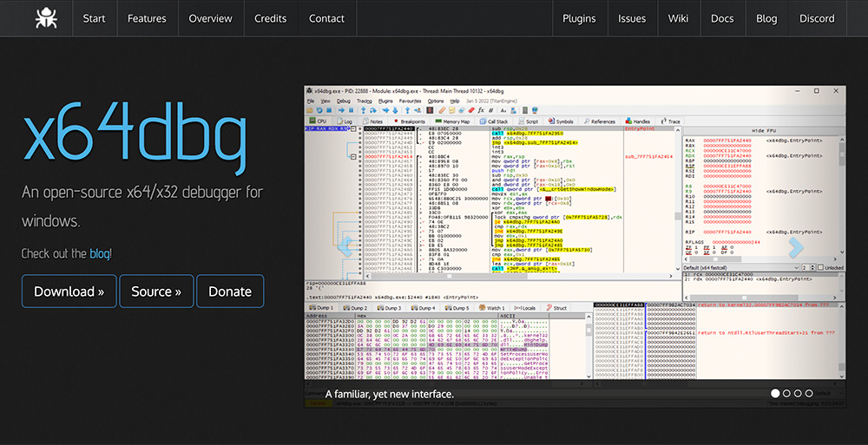Image resolution: width=868 pixels, height=445 pixels.
Task: Show the previous carousel slide with the left arrow
Action: pyautogui.click(x=345, y=247)
